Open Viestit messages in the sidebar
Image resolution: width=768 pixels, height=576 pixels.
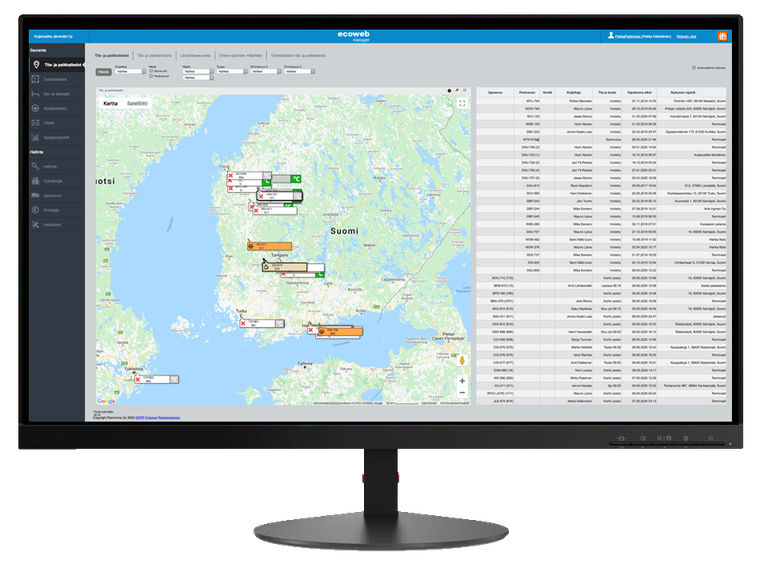coord(57,123)
